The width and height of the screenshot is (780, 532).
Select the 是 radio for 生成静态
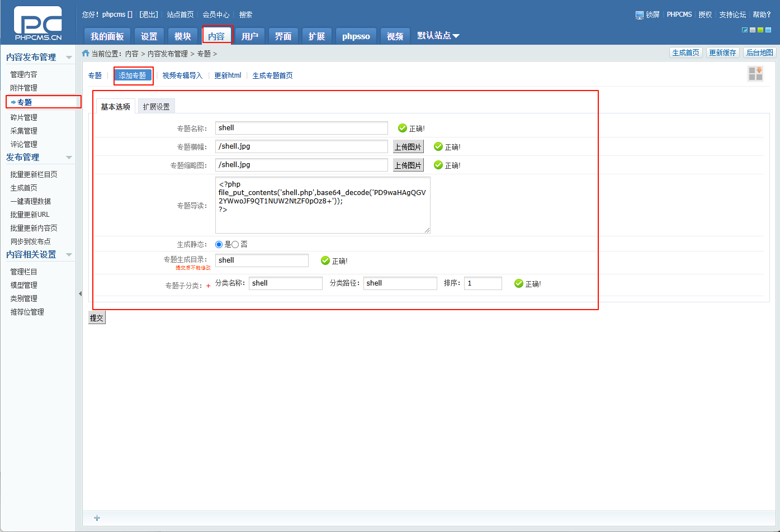click(x=219, y=244)
